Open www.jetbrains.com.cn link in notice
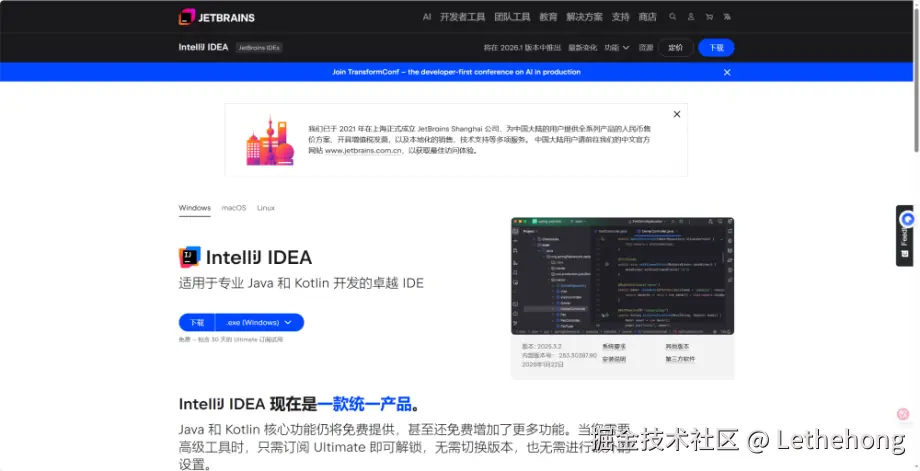The image size is (920, 471). (x=364, y=151)
